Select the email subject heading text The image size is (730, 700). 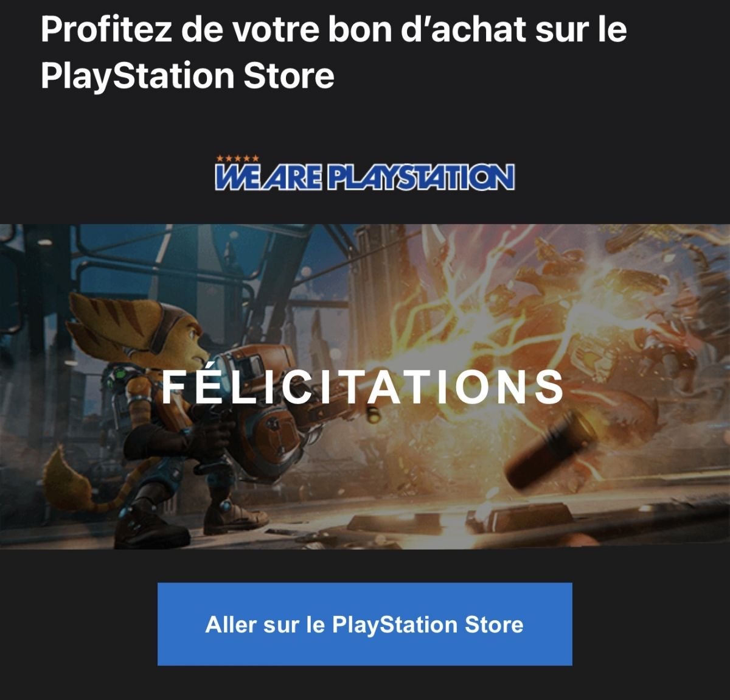tap(333, 52)
